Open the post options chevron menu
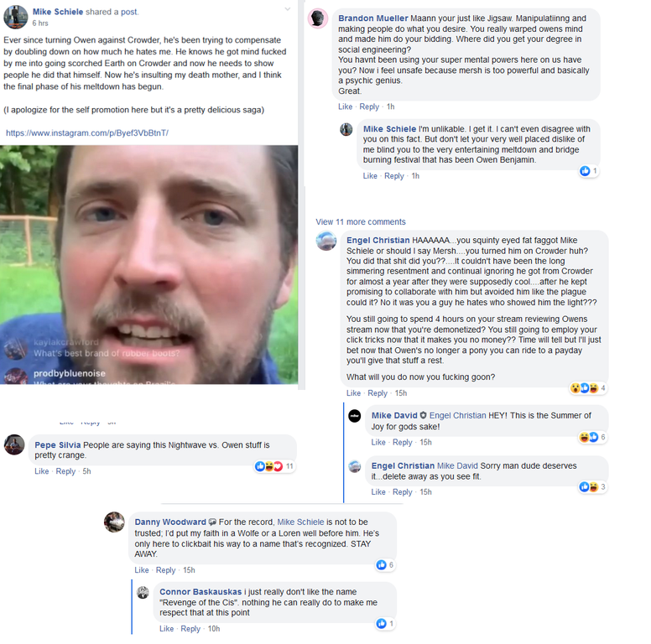The height and width of the screenshot is (644, 651). coord(287,9)
